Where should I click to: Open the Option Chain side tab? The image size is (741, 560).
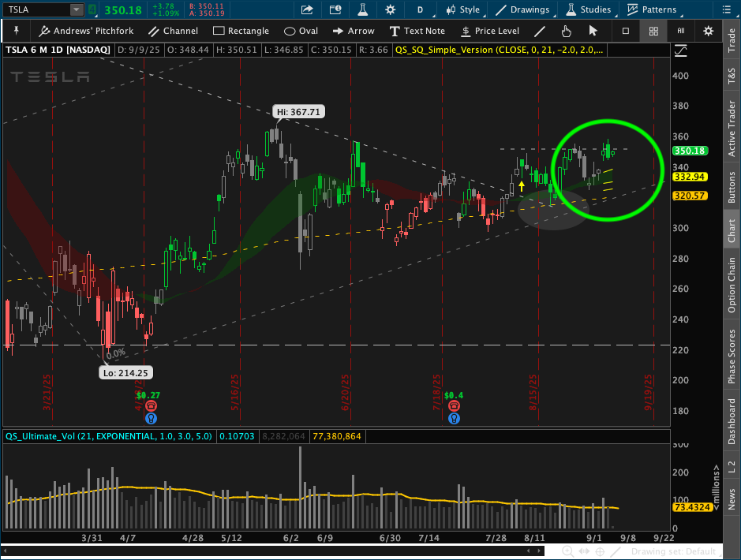[x=732, y=285]
